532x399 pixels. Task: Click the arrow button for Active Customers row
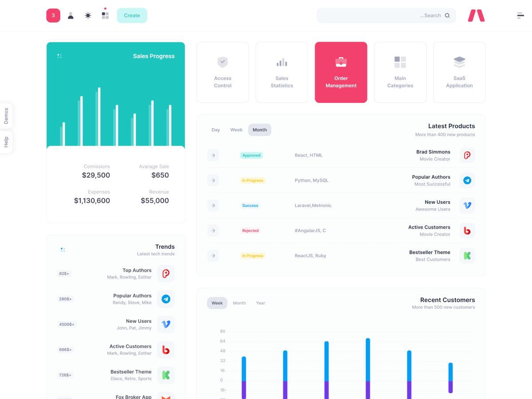click(213, 231)
